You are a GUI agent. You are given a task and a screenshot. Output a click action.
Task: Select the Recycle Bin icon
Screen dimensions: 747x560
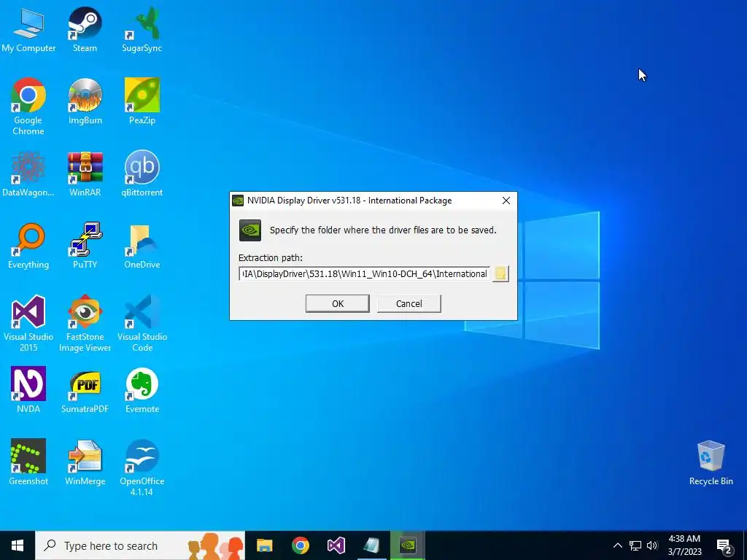(x=711, y=463)
